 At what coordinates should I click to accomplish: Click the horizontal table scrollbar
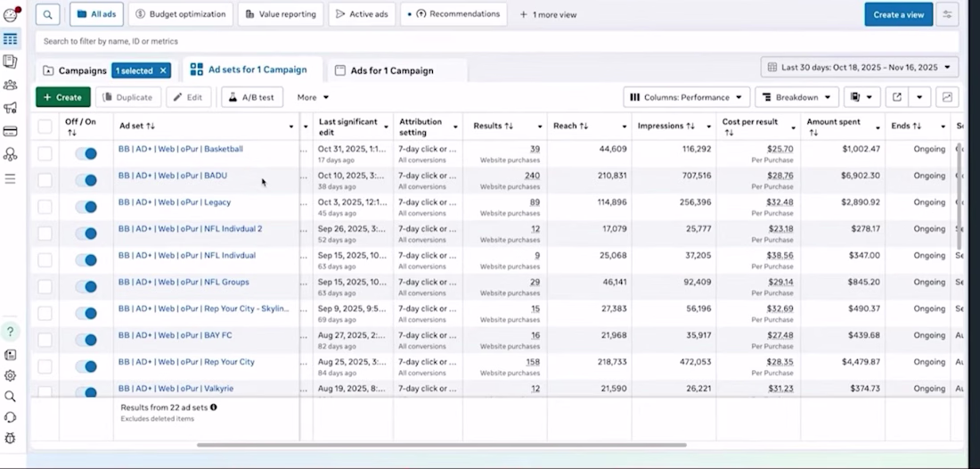click(442, 445)
